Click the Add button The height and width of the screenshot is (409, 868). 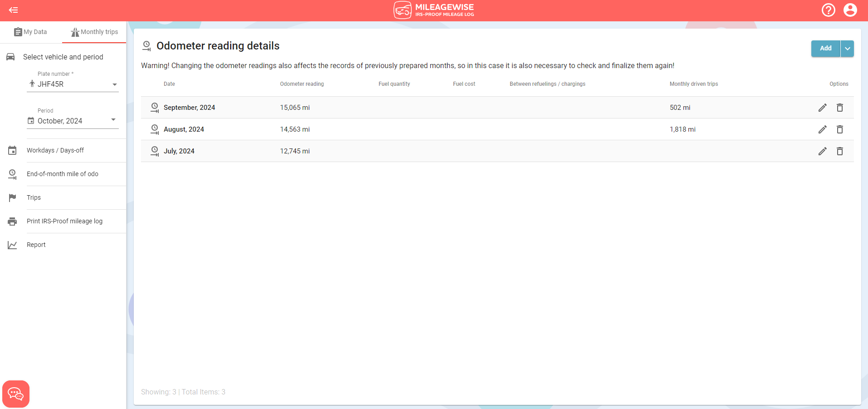(826, 49)
